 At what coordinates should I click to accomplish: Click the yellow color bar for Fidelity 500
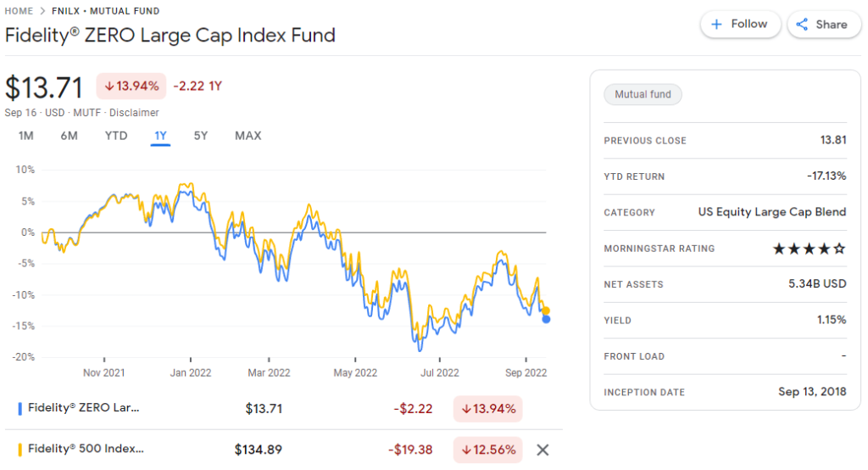pyautogui.click(x=20, y=450)
